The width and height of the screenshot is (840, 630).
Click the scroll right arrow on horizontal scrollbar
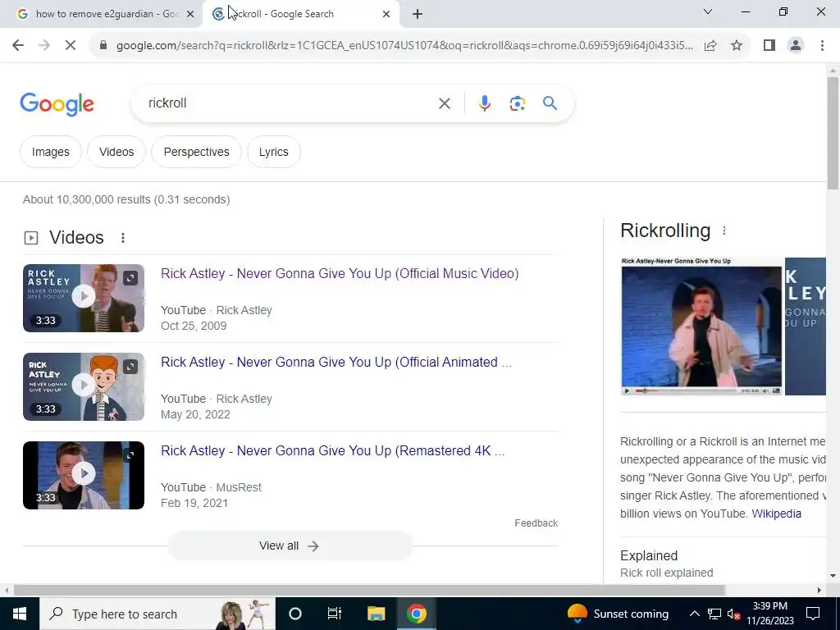pyautogui.click(x=819, y=591)
